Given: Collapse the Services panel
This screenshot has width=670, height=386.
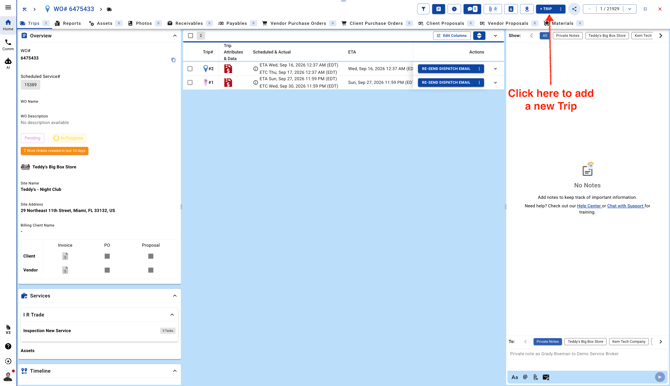Looking at the screenshot, I should [174, 296].
